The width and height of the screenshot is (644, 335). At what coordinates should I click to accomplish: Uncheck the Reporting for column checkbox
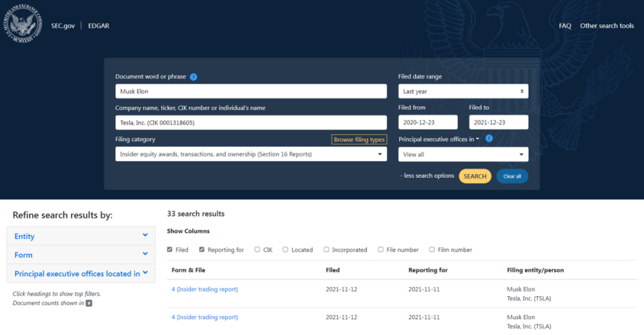click(202, 249)
